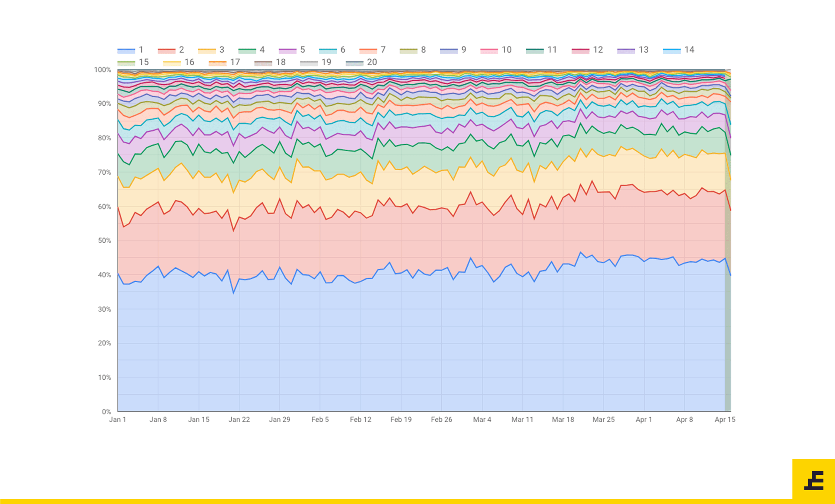This screenshot has width=835, height=504.
Task: Click legend entry for series 15
Action: click(x=133, y=62)
